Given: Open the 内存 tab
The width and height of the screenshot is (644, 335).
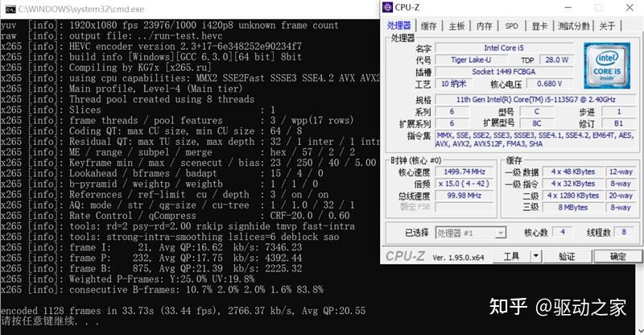Looking at the screenshot, I should point(485,27).
